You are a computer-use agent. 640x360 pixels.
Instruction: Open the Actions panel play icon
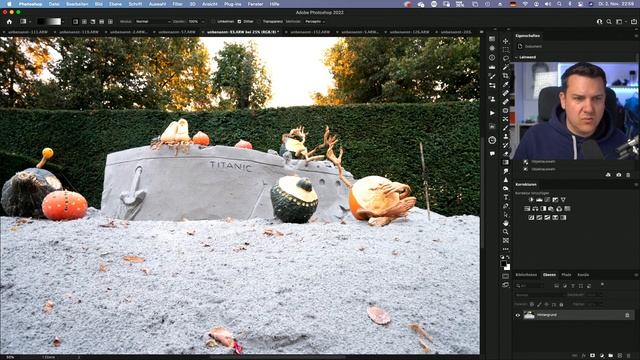coord(492,113)
